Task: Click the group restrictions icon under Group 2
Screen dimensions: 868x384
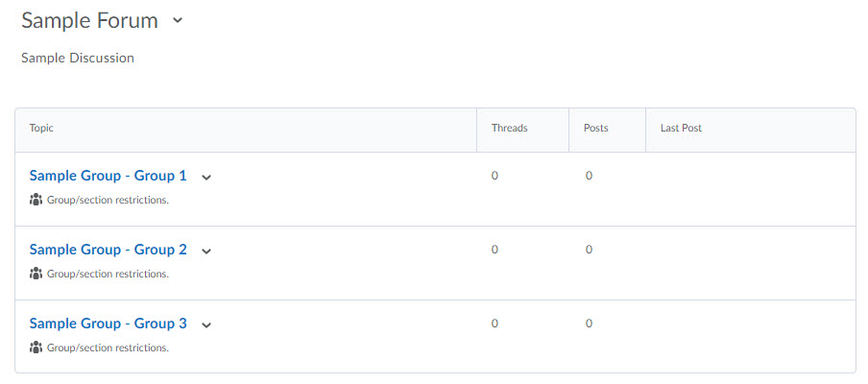Action: (36, 274)
